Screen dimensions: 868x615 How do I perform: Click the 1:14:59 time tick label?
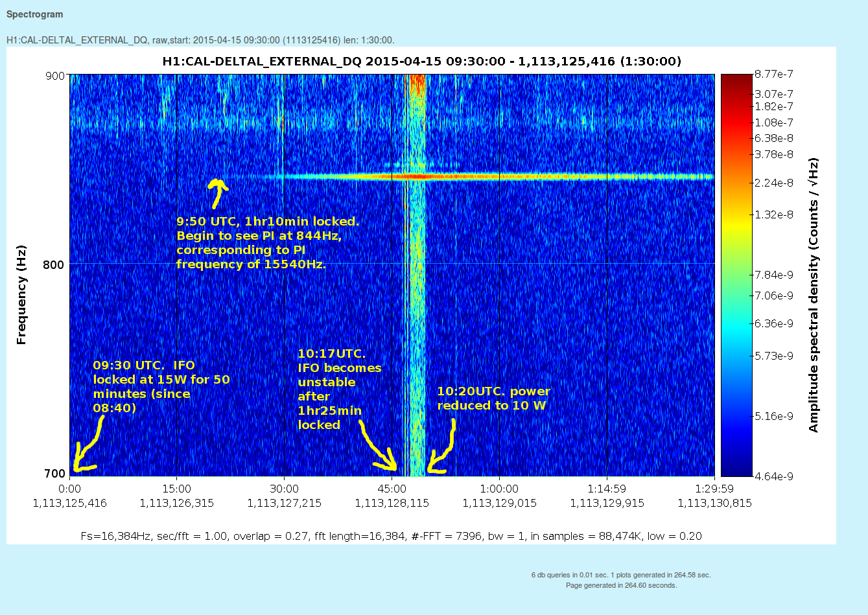[607, 489]
